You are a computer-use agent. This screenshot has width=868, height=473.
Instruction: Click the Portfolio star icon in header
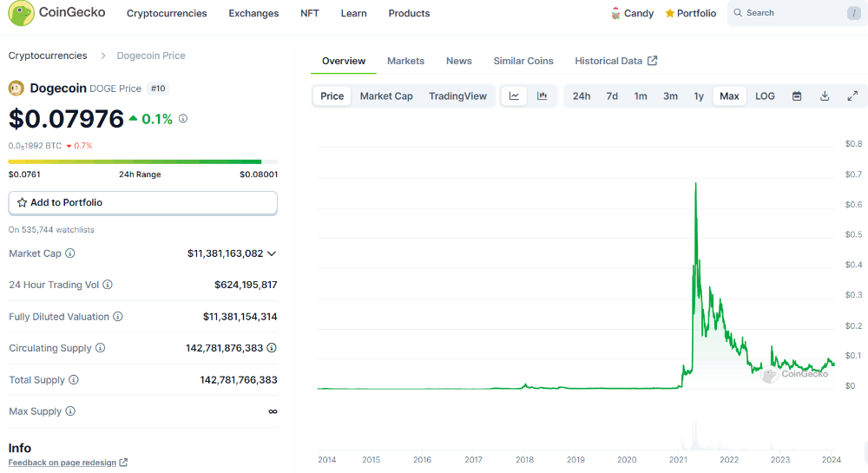tap(670, 13)
